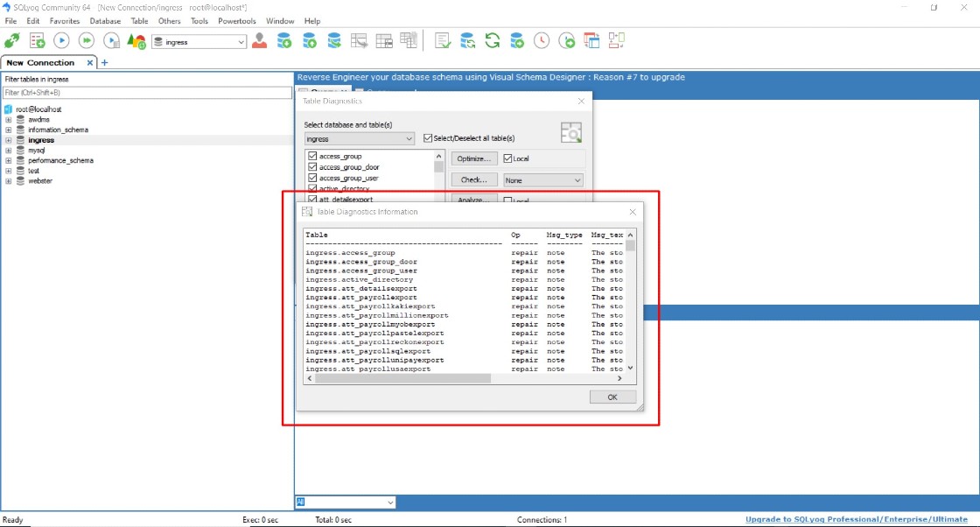The image size is (980, 527).
Task: Click the circle icon with green arrow
Action: pyautogui.click(x=567, y=41)
